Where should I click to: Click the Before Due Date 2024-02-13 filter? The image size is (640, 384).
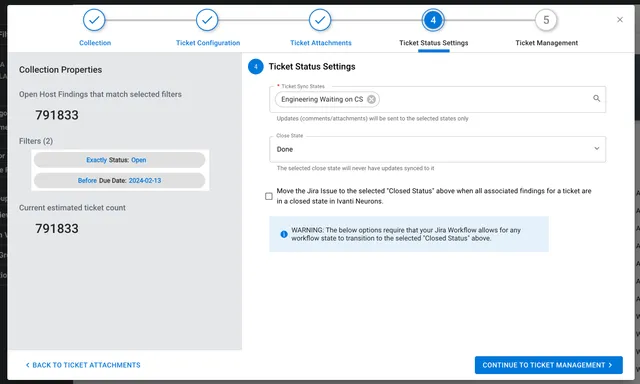pos(119,180)
